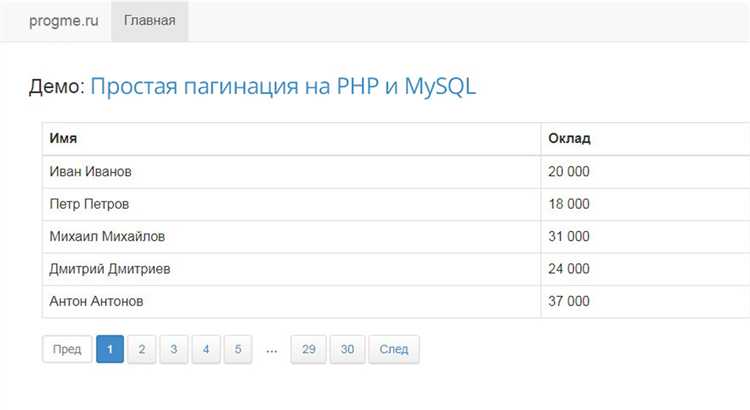Viewport: 750px width, 410px height.
Task: Go to page 5
Action: (x=238, y=349)
